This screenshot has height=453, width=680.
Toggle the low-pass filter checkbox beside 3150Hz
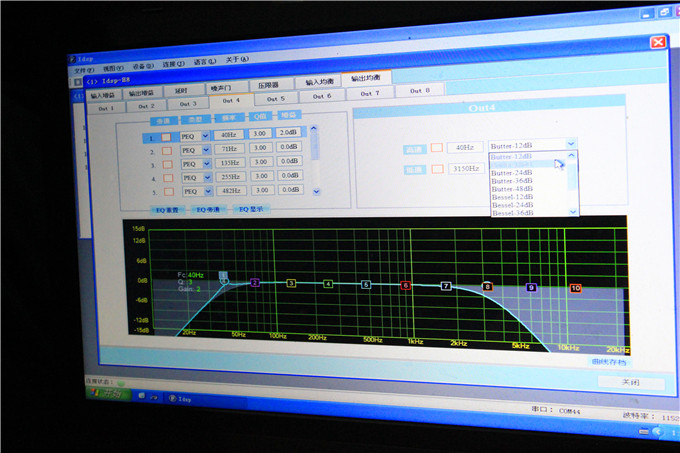pos(438,169)
